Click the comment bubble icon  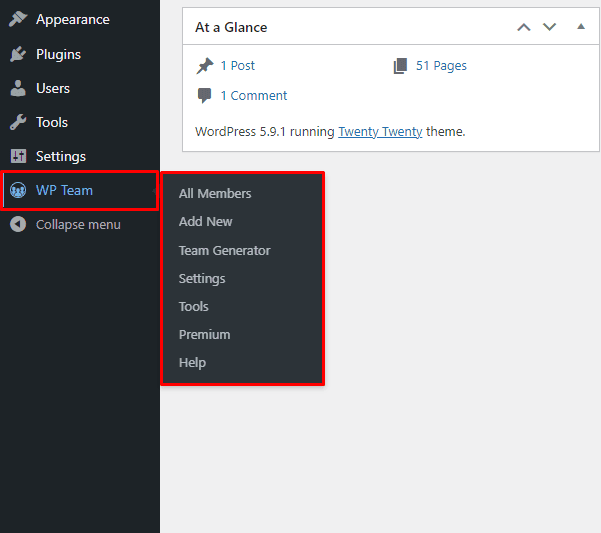205,96
